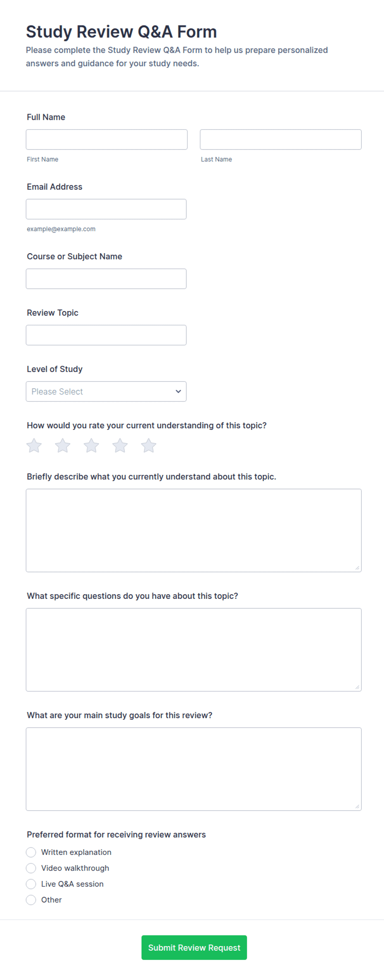Click the Level of Study dropdown chevron
Screen dimensions: 384x980
(178, 392)
